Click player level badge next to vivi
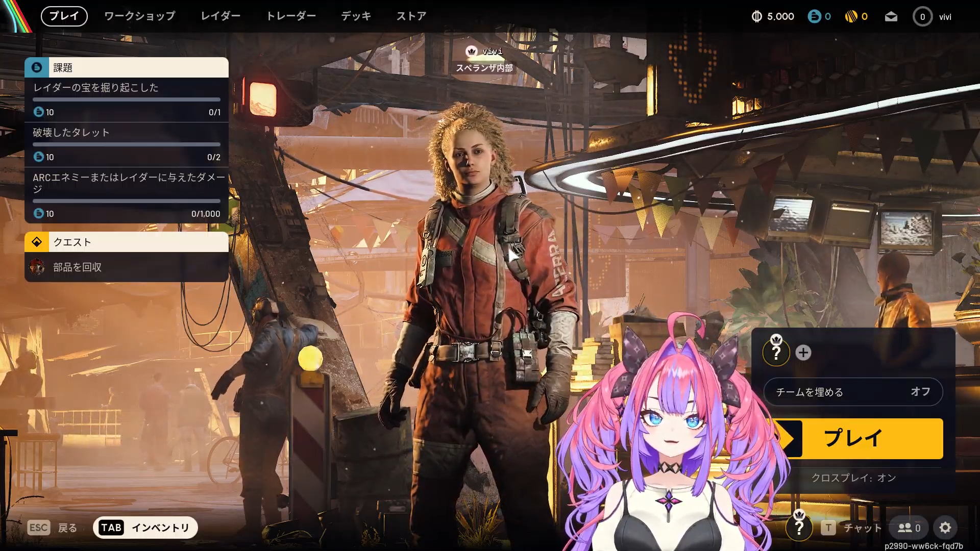The width and height of the screenshot is (980, 551). (922, 17)
